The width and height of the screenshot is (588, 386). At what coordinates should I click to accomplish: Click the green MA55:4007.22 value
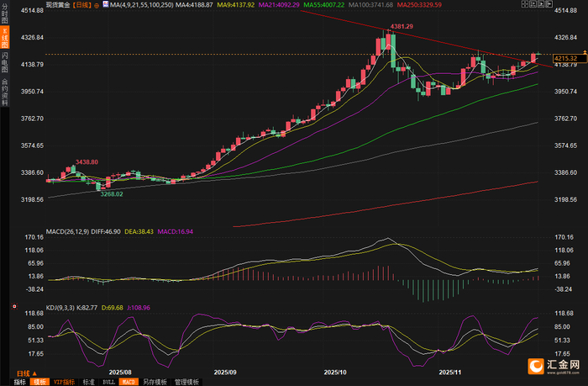click(324, 5)
